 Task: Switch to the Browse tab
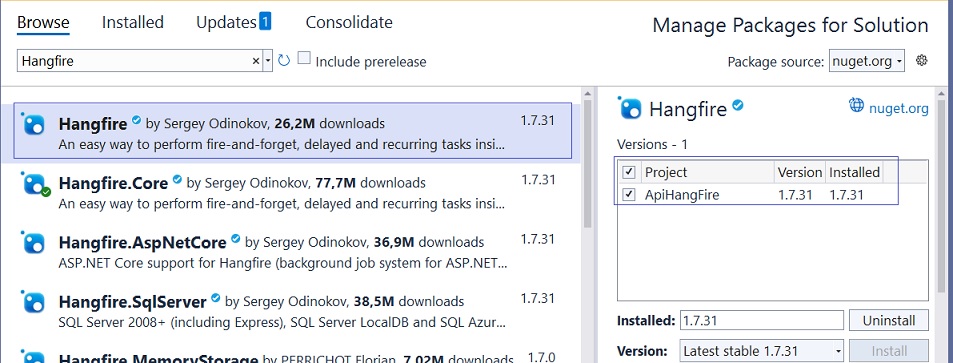pyautogui.click(x=43, y=22)
